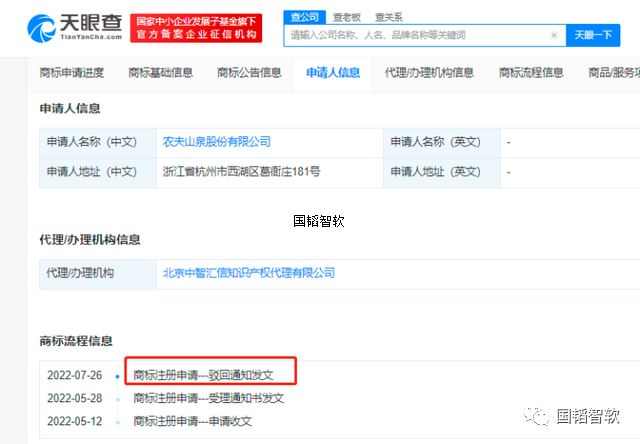Image resolution: width=640 pixels, height=444 pixels.
Task: Select the 查关系 search tab
Action: [x=389, y=17]
